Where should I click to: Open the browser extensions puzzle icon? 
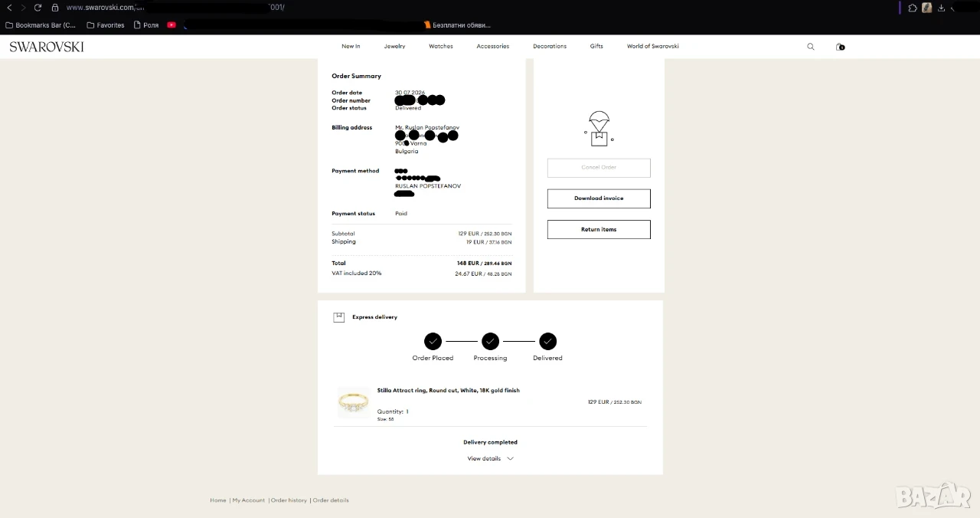[x=913, y=8]
